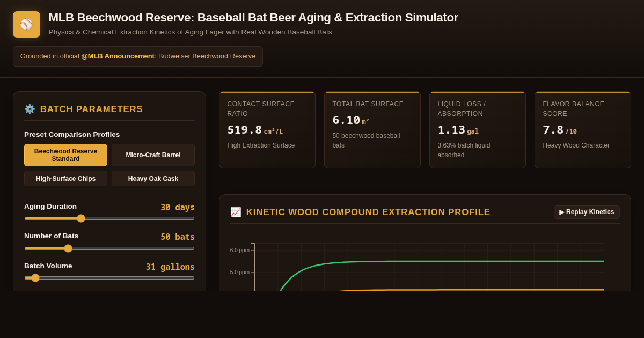Image resolution: width=644 pixels, height=338 pixels.
Task: Adjust the Batch Volume slider
Action: pos(109,278)
